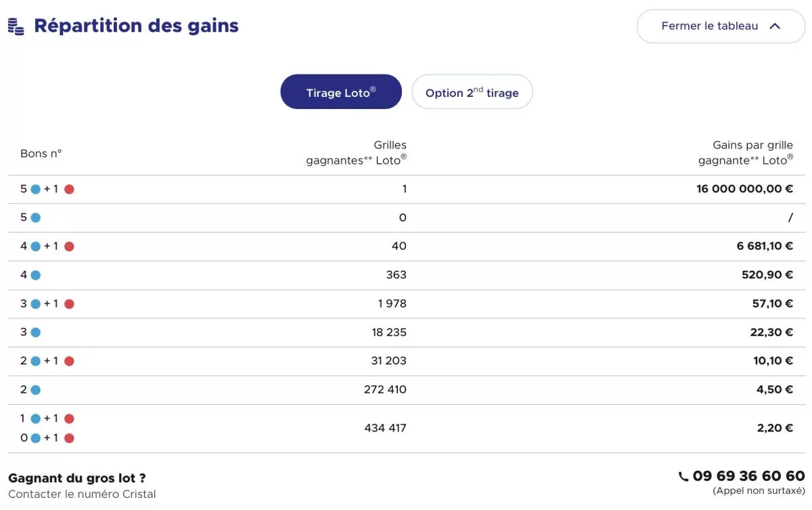Screen dimensions: 812x510
Task: Click the Bons n° column header
Action: click(41, 153)
